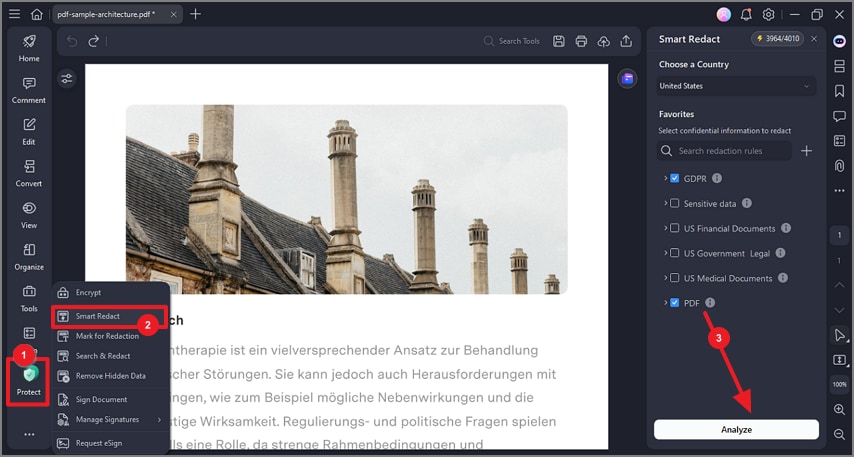Close the pdf-sample-architecture.pdf tab
The width and height of the screenshot is (854, 457).
[x=173, y=14]
